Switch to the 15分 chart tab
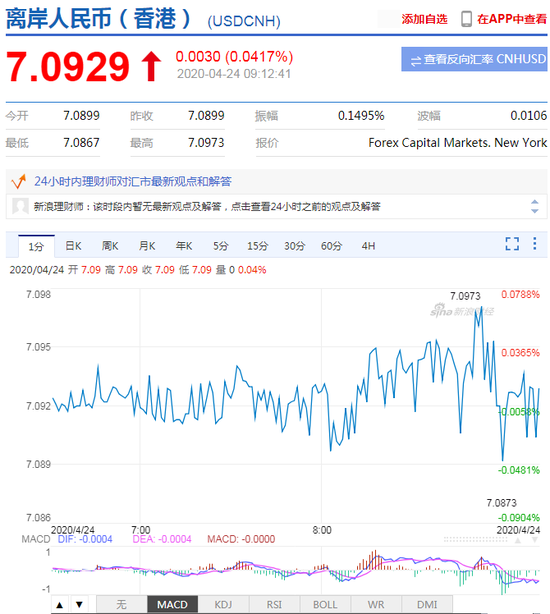Viewport: 550px width, 614px height. pyautogui.click(x=257, y=246)
